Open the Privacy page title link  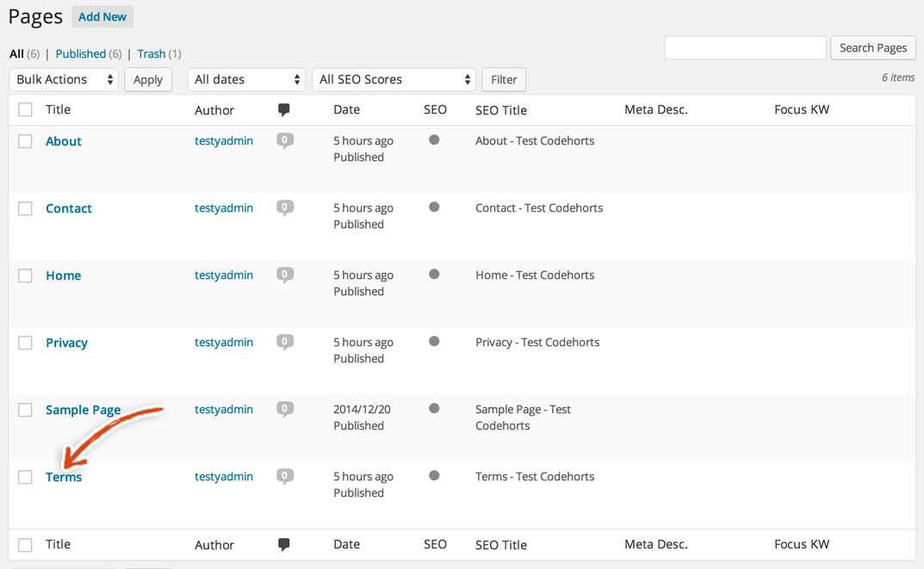click(66, 343)
